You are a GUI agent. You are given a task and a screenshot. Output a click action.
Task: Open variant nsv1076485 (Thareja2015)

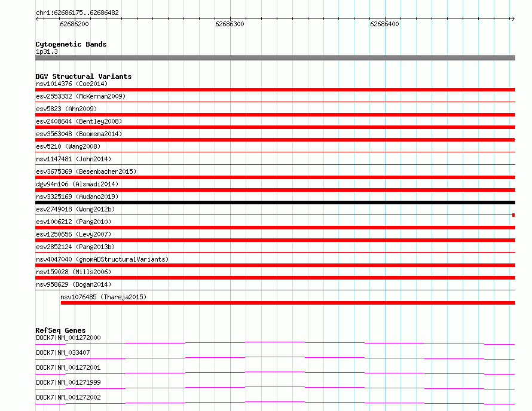103,297
